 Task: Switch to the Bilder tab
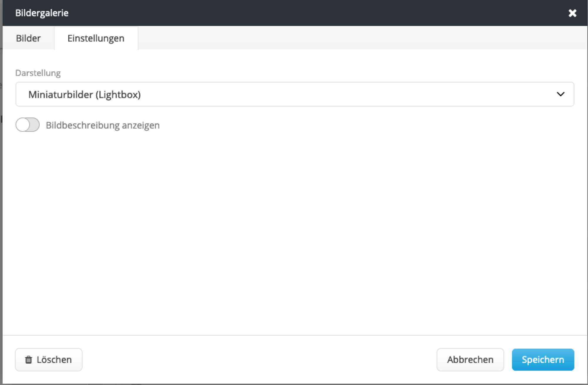click(x=28, y=38)
